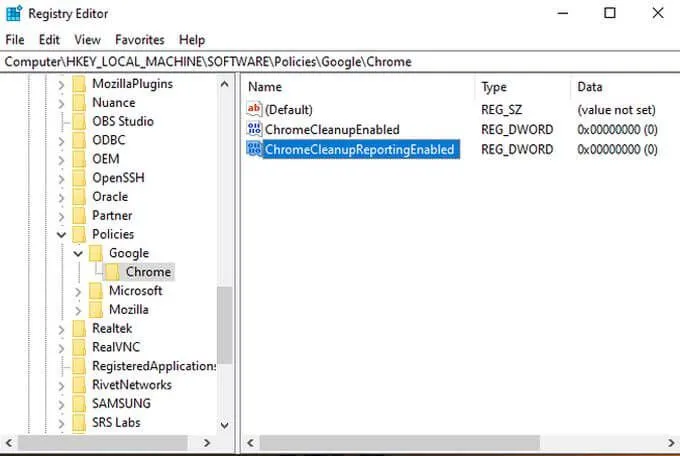The height and width of the screenshot is (456, 680).
Task: Click the Chrome folder icon
Action: coord(113,272)
